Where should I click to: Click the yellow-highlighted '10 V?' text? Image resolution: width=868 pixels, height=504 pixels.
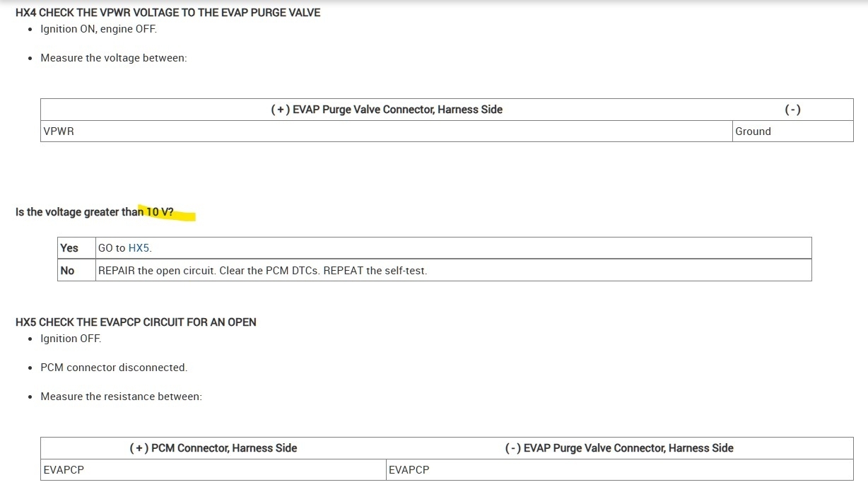coord(160,212)
